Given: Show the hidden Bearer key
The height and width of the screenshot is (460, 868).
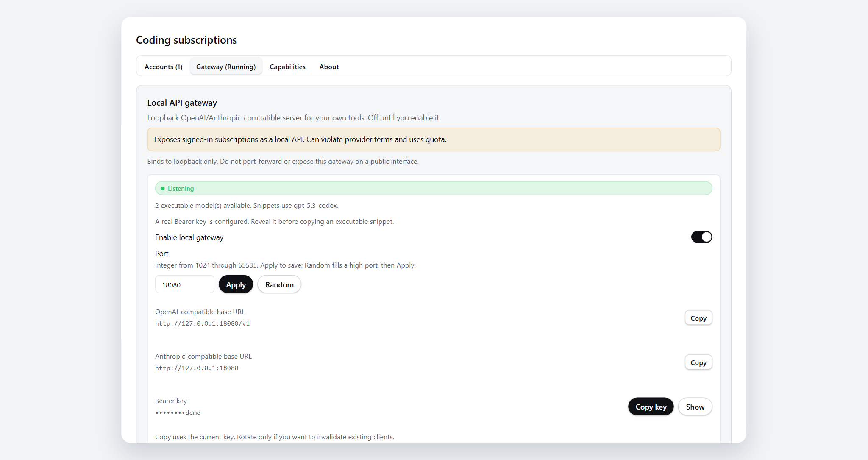Looking at the screenshot, I should coord(695,407).
